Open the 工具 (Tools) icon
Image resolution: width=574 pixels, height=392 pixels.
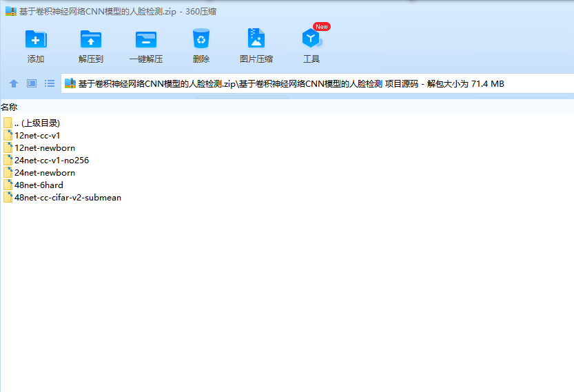coord(311,38)
